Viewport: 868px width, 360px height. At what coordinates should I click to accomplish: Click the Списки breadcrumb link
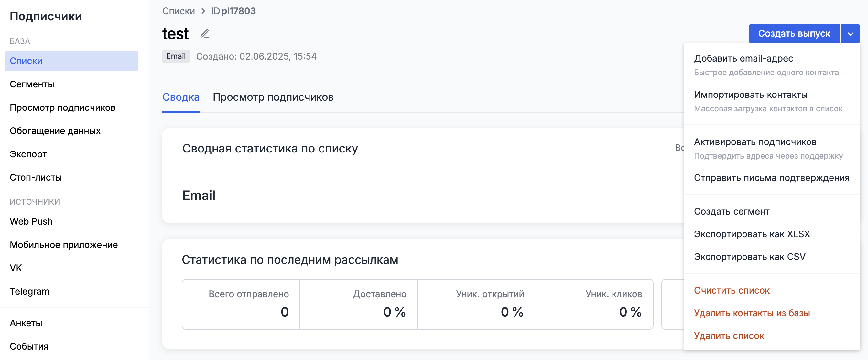coord(178,11)
